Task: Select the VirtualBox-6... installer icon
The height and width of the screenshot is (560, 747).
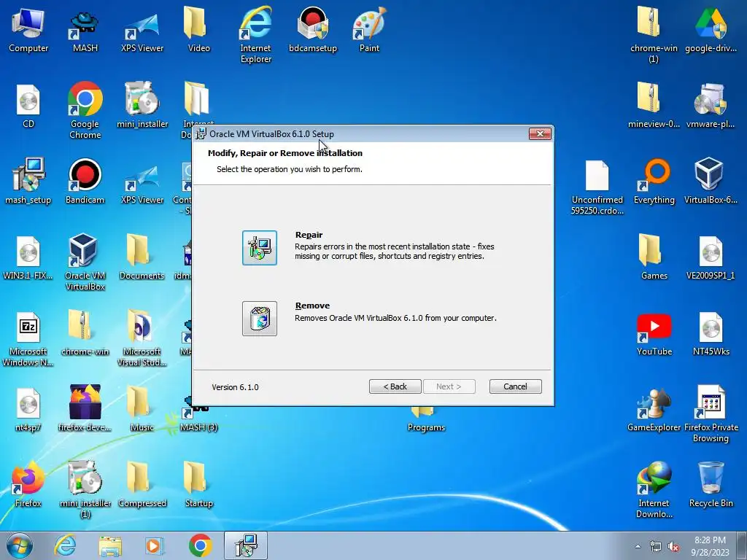Action: [711, 182]
